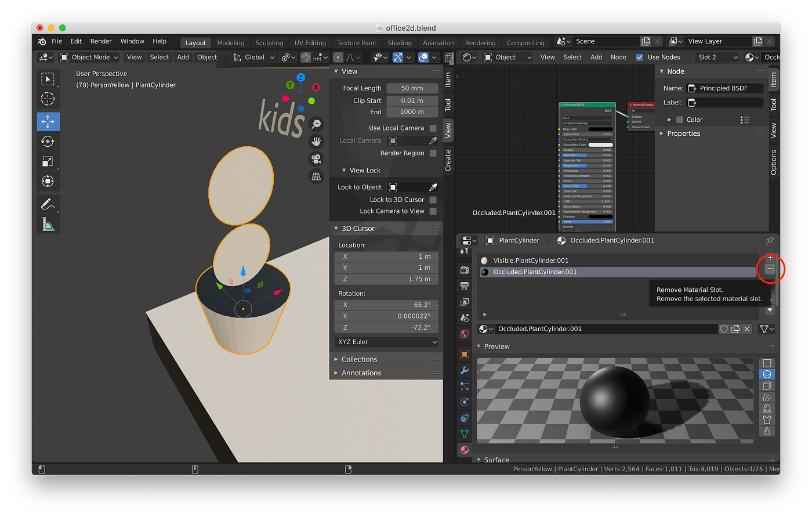Image resolution: width=812 pixels, height=517 pixels.
Task: Set preview shape to sphere
Action: [767, 374]
